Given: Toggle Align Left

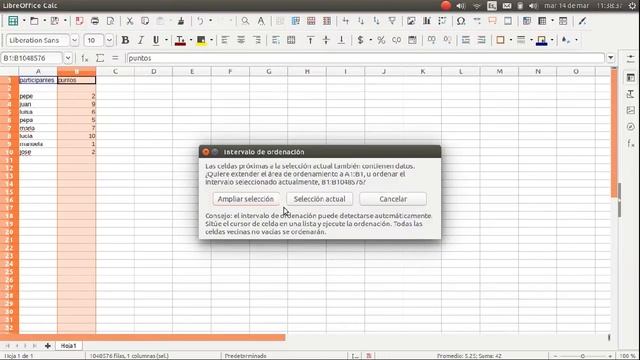Looking at the screenshot, I should click(x=225, y=40).
